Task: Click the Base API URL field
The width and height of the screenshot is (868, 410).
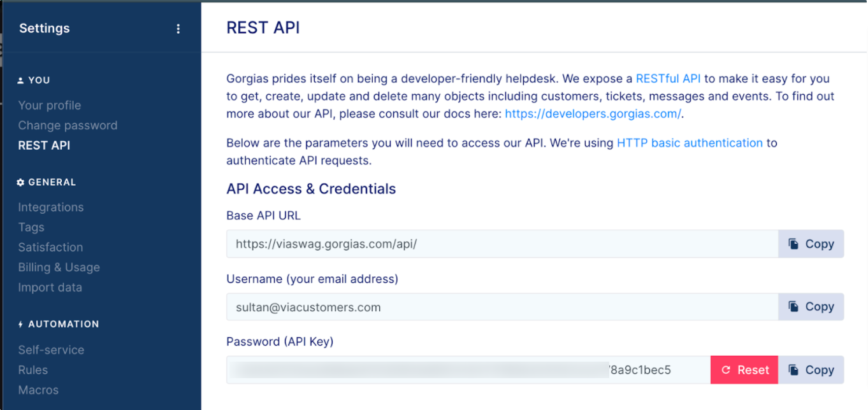Action: pos(502,244)
